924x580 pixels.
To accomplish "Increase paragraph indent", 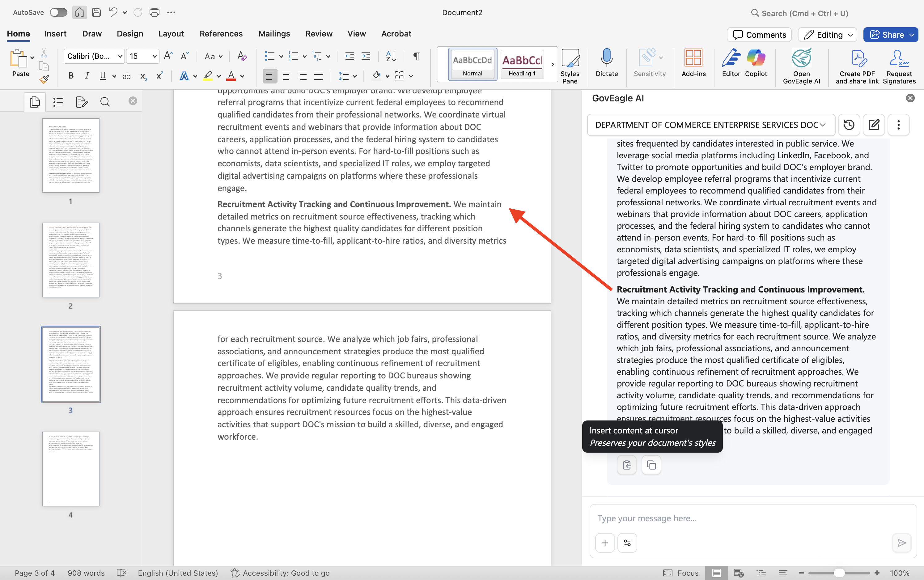I will tap(366, 57).
